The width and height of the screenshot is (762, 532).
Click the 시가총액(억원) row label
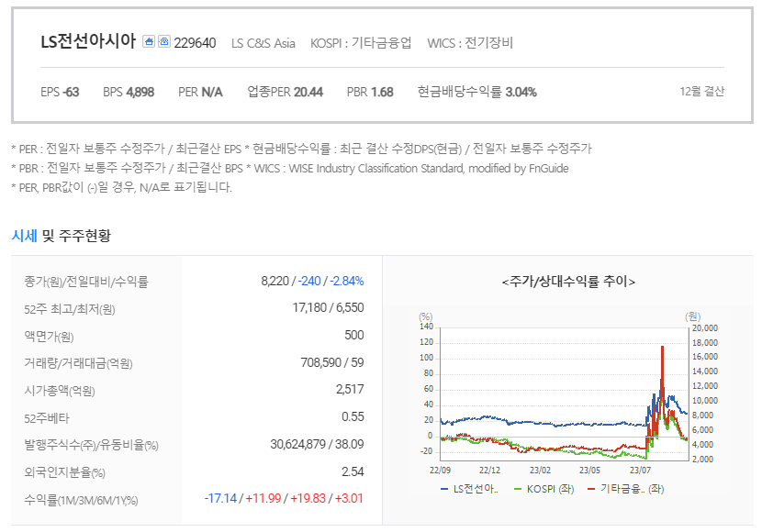(x=60, y=391)
